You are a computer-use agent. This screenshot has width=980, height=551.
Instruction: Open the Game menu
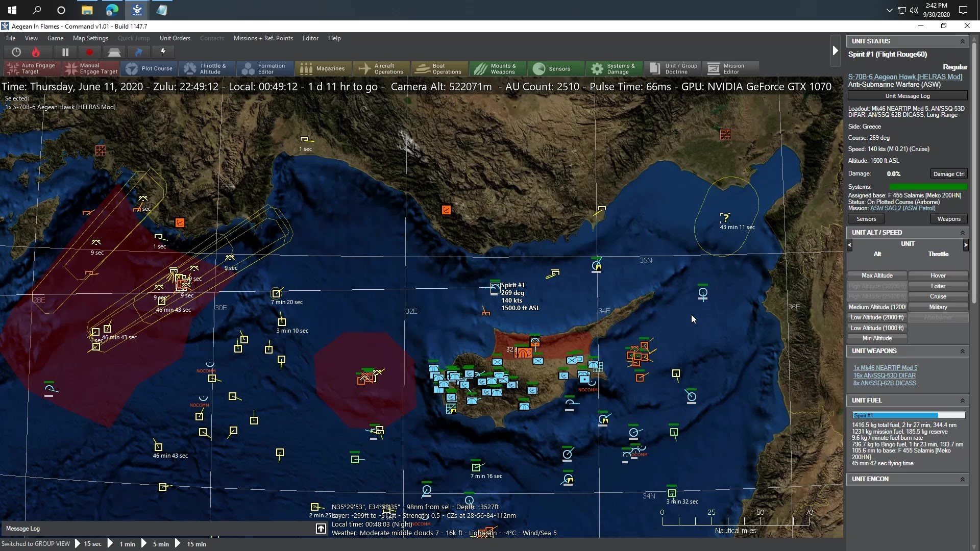pyautogui.click(x=55, y=38)
